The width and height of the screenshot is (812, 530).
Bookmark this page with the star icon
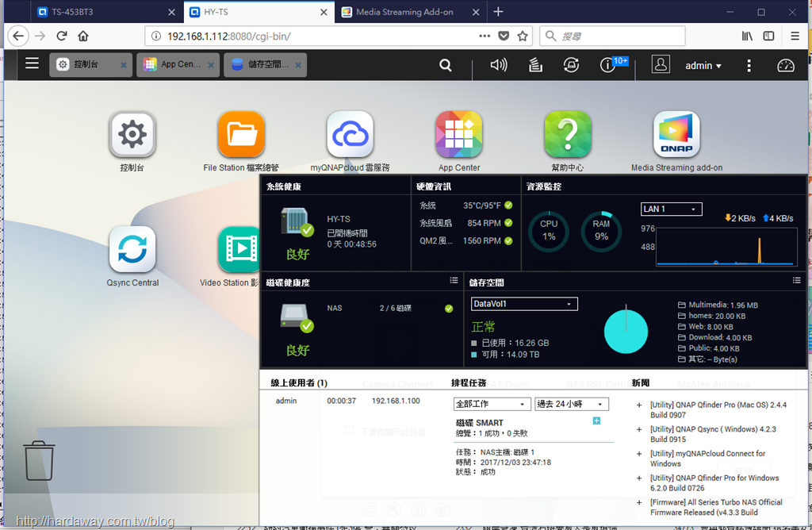tap(523, 36)
